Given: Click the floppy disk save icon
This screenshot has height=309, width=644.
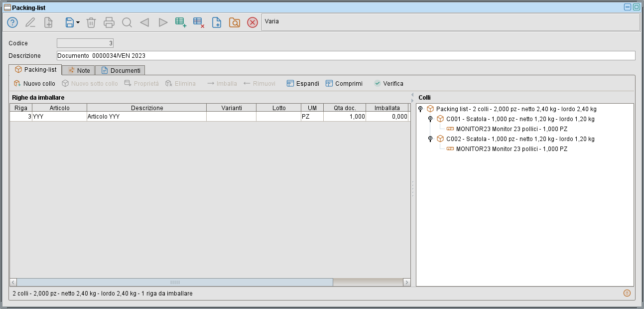Looking at the screenshot, I should click(70, 22).
